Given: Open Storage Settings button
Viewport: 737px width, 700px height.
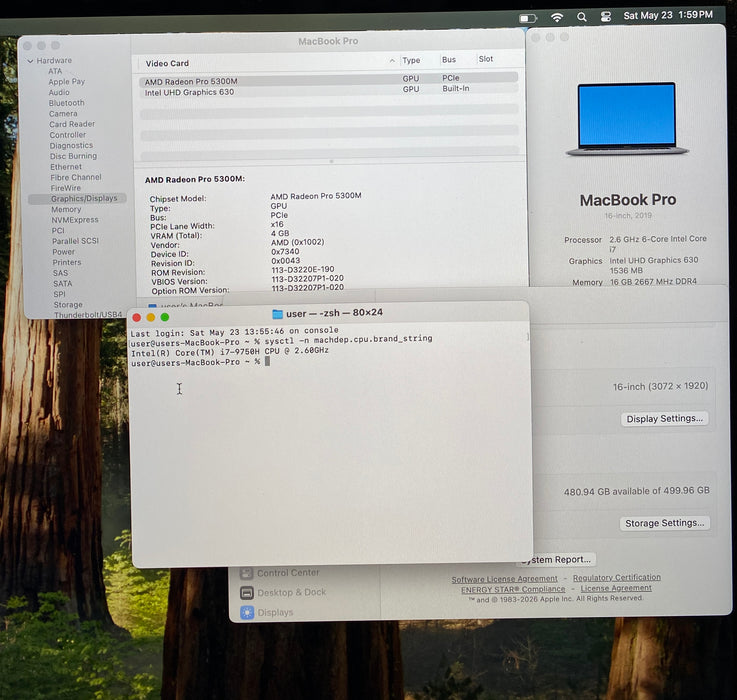Looking at the screenshot, I should (665, 523).
